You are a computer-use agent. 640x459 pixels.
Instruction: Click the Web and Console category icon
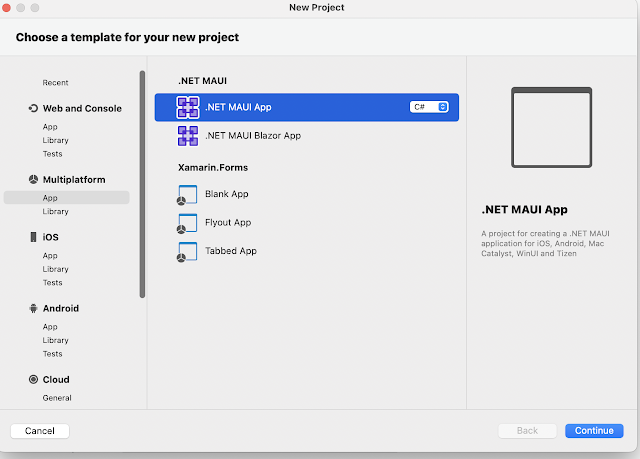(x=33, y=108)
